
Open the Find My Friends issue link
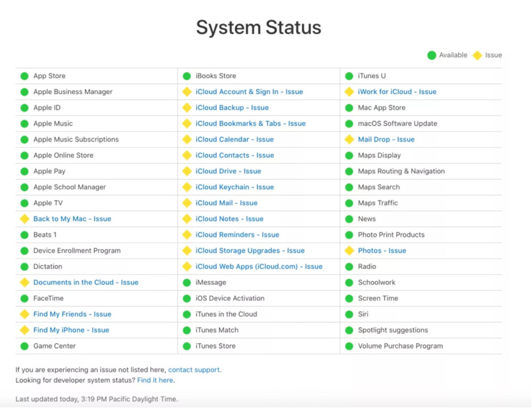72,314
